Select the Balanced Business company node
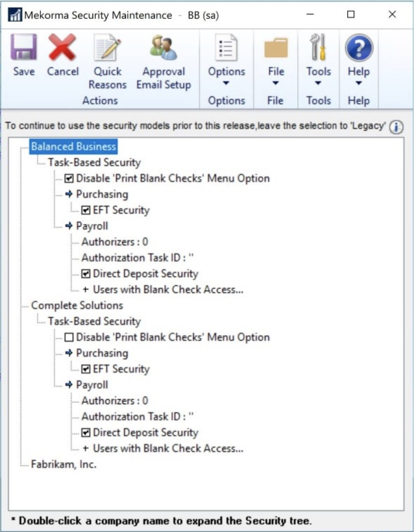Viewport: 414px width, 532px height. [74, 146]
